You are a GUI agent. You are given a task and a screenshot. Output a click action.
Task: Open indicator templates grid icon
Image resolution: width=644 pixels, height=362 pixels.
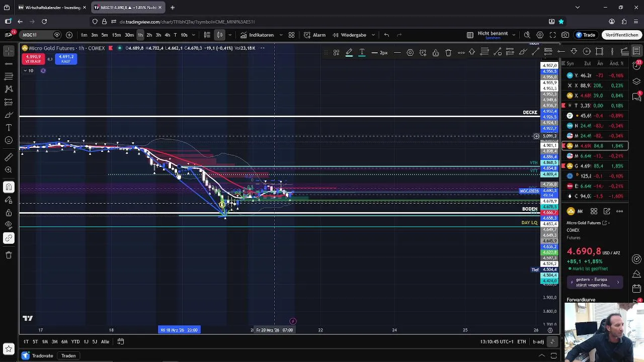pyautogui.click(x=291, y=35)
